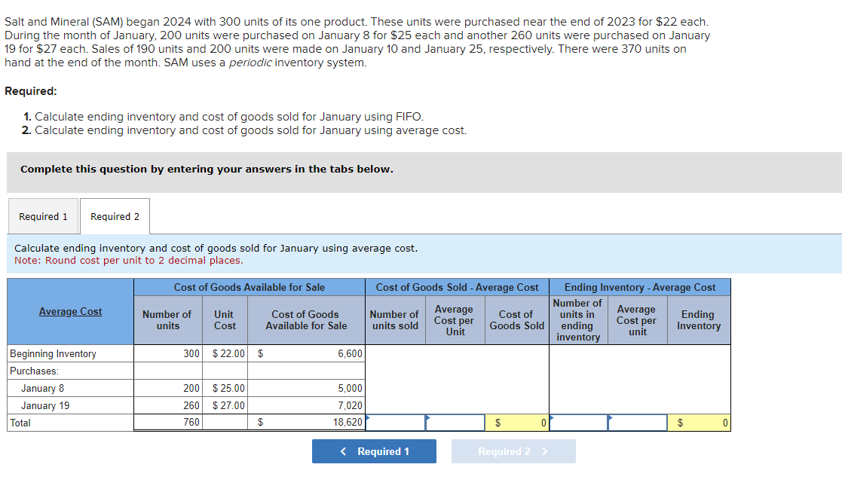Click the yellow Ending Inventory cell

[699, 422]
